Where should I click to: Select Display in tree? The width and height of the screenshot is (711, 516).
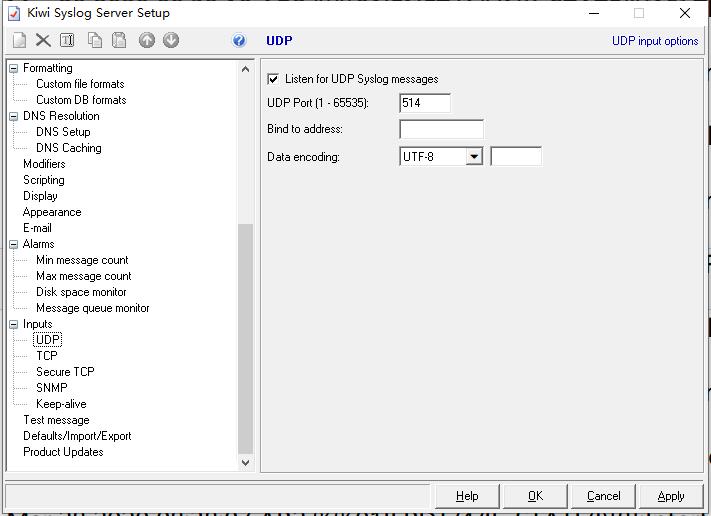40,196
